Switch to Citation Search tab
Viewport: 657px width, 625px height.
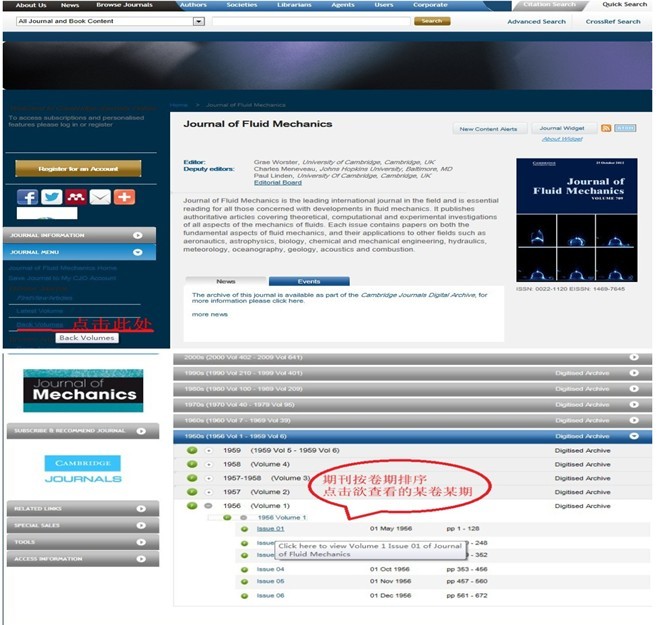(x=549, y=5)
